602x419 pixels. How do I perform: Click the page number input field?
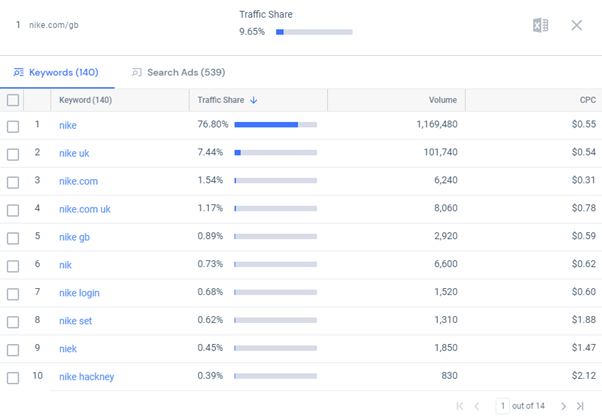pos(503,406)
